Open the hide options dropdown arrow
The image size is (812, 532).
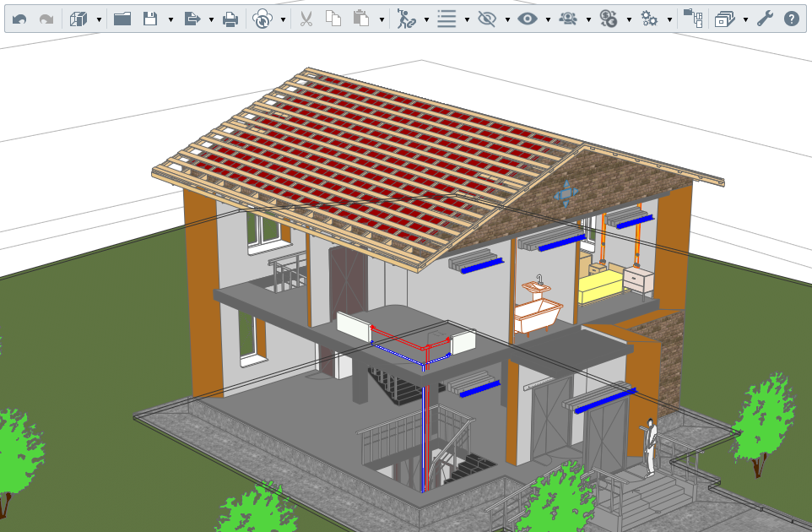point(507,20)
